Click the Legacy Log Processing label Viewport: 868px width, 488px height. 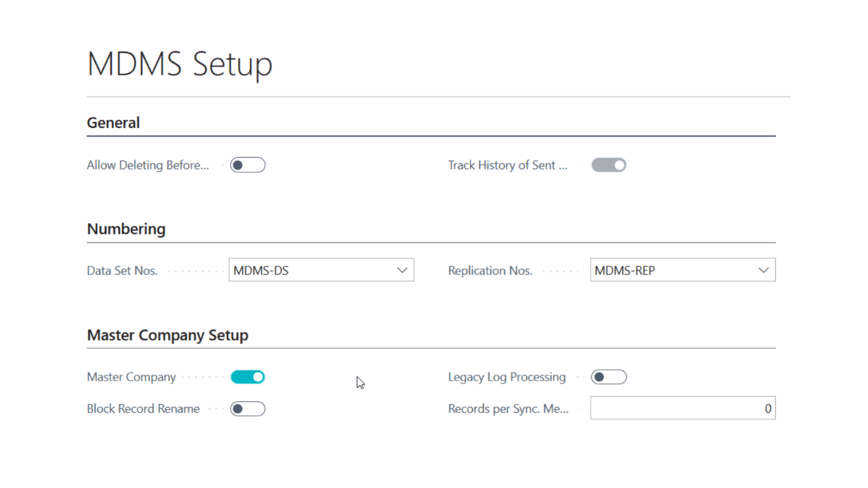point(507,378)
